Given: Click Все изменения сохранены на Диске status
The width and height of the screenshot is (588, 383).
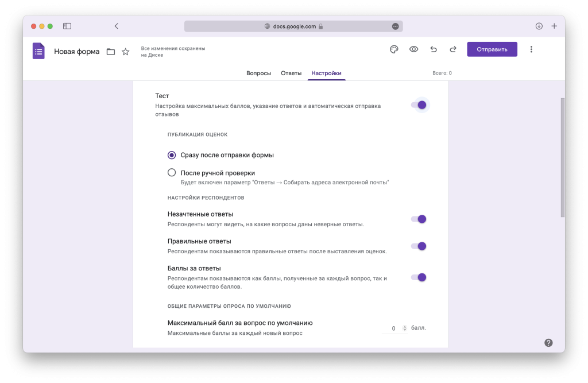Looking at the screenshot, I should pyautogui.click(x=173, y=51).
